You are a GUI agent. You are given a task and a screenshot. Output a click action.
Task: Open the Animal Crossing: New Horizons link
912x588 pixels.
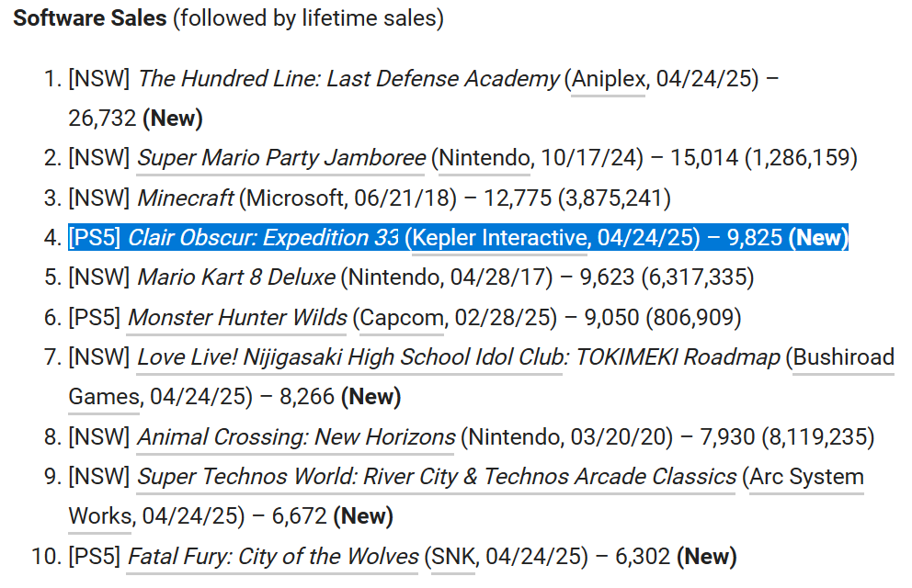pyautogui.click(x=296, y=436)
